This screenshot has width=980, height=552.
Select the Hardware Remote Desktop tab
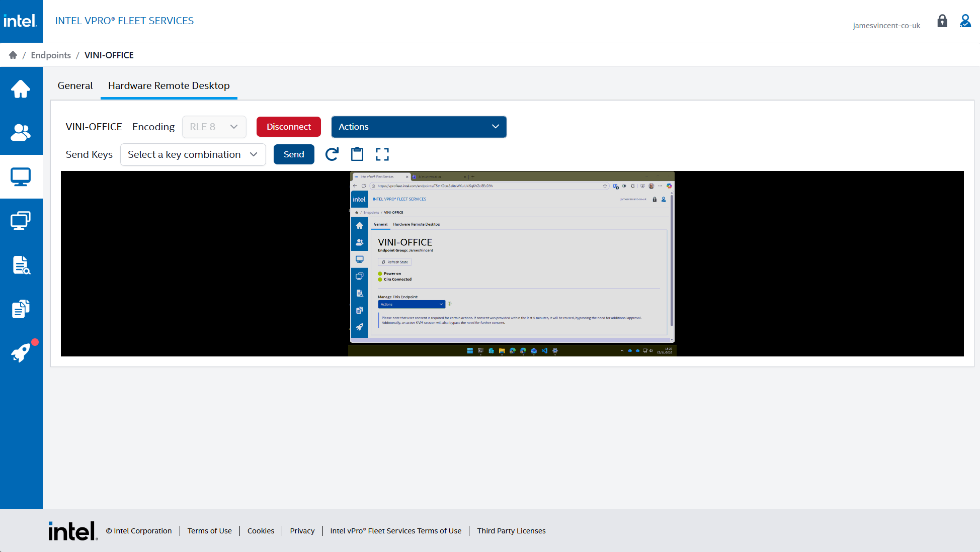tap(169, 85)
